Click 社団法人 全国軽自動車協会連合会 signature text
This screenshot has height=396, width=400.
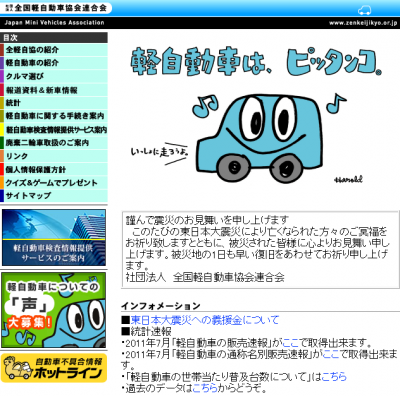205,277
